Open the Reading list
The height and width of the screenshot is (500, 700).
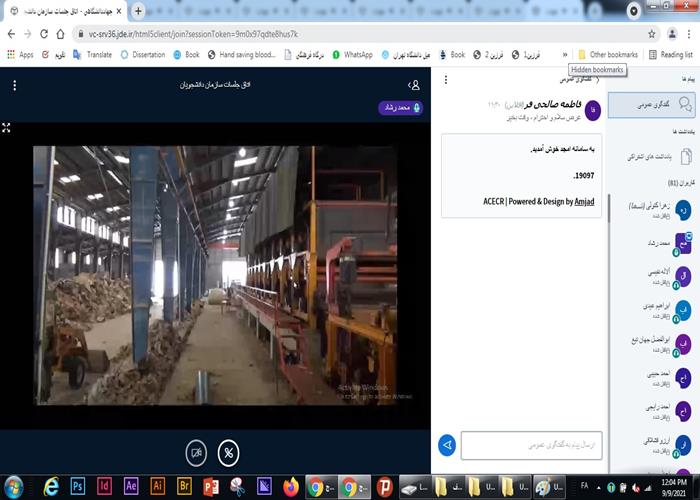[x=671, y=54]
